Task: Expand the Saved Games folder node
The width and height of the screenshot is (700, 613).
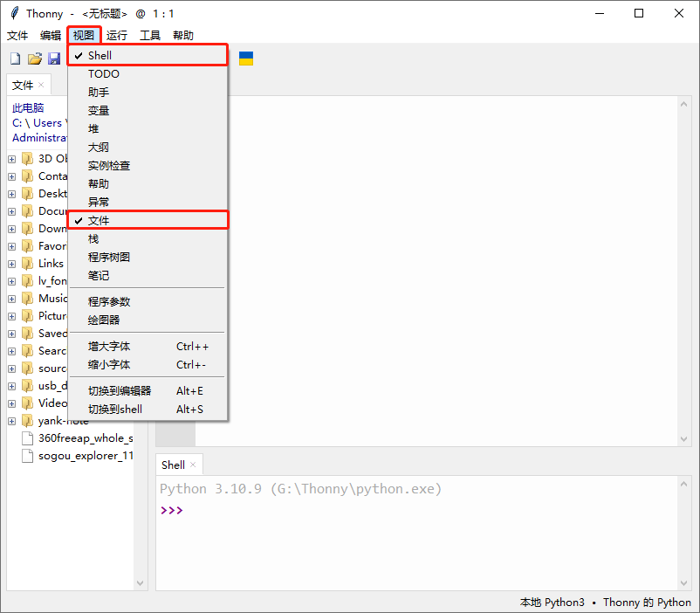Action: click(x=12, y=334)
